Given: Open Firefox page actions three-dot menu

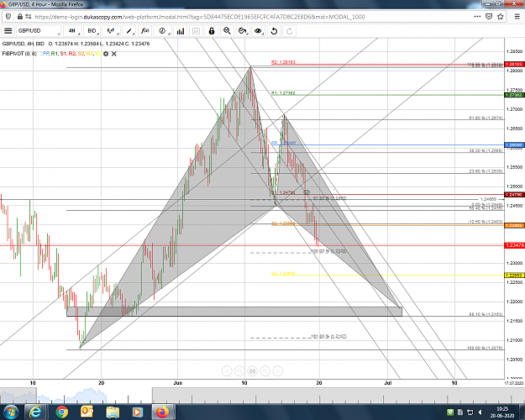Looking at the screenshot, I should tap(477, 17).
